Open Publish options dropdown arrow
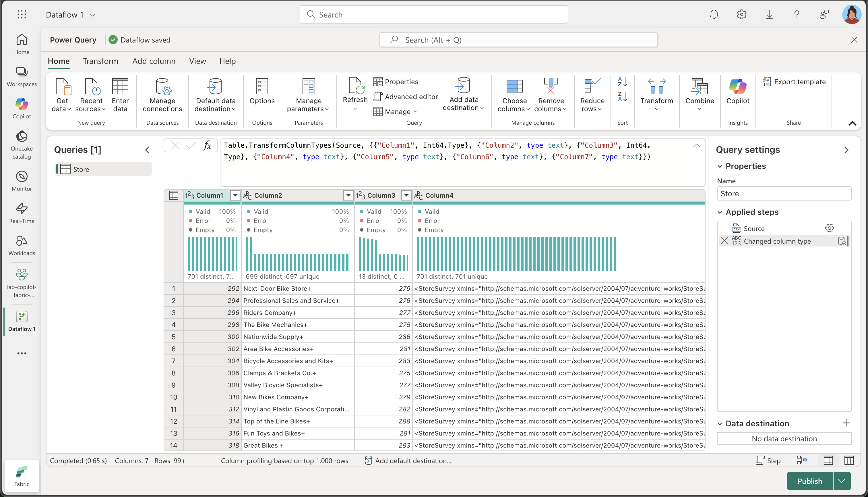This screenshot has width=868, height=497. [842, 481]
